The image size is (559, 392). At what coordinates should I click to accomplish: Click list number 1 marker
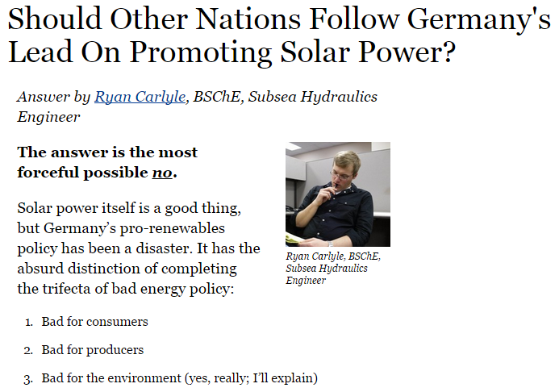28,323
